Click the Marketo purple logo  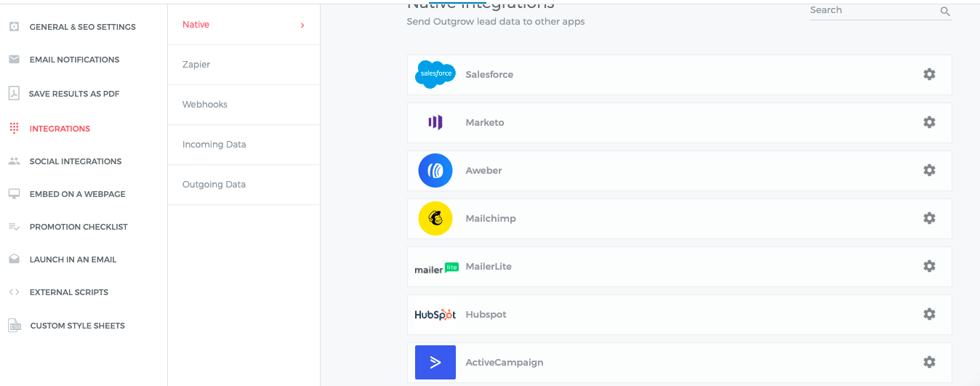click(435, 122)
